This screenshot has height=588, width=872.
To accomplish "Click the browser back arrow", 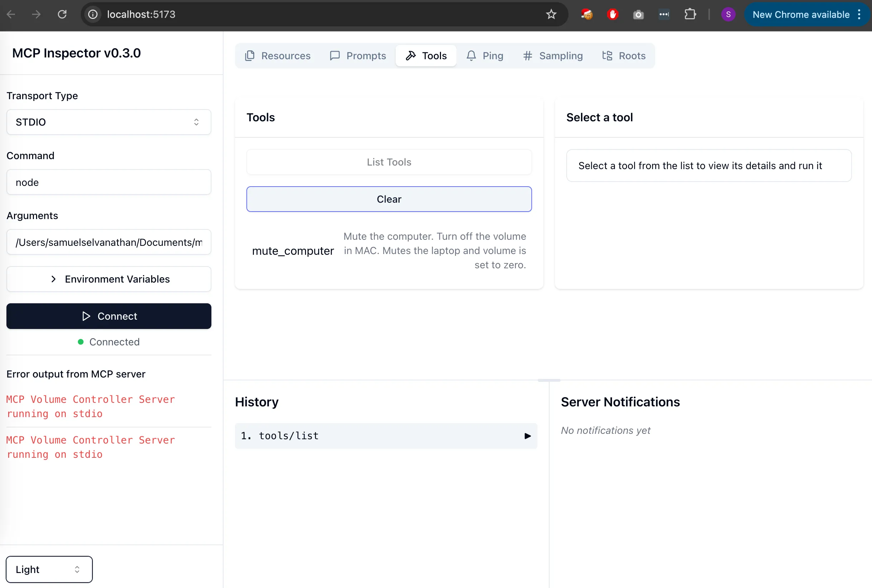I will pyautogui.click(x=11, y=14).
